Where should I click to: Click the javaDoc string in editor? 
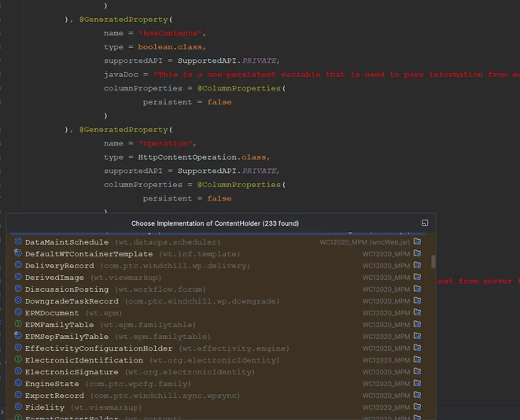click(x=337, y=75)
